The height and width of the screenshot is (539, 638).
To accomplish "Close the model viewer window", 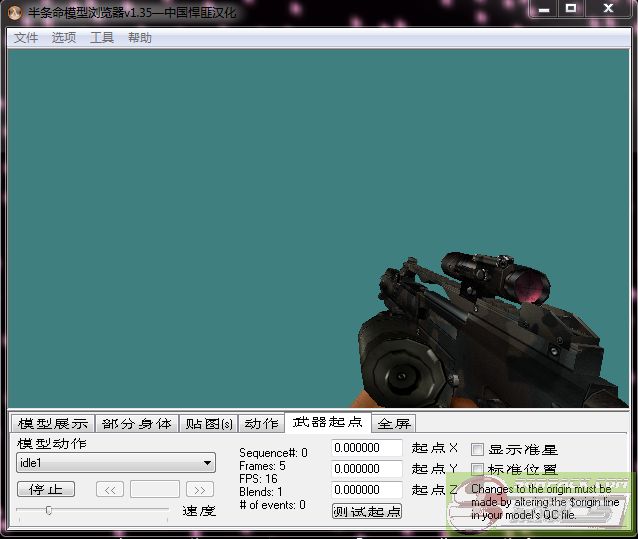I will (x=608, y=9).
